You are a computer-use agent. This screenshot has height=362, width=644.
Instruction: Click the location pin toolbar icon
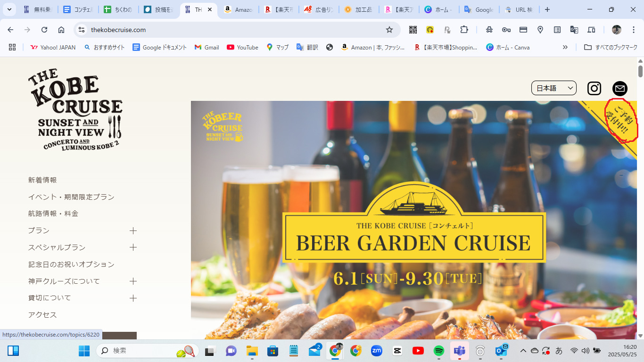[x=540, y=30]
